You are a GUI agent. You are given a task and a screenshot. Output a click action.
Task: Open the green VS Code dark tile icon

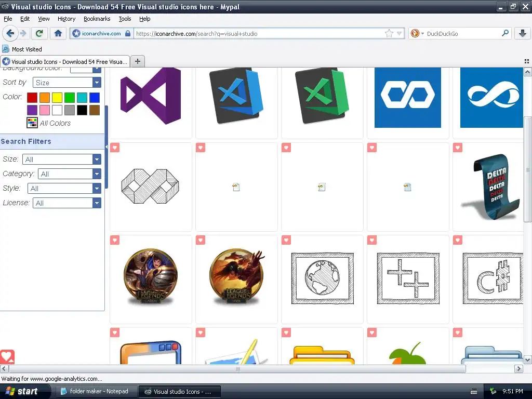322,96
